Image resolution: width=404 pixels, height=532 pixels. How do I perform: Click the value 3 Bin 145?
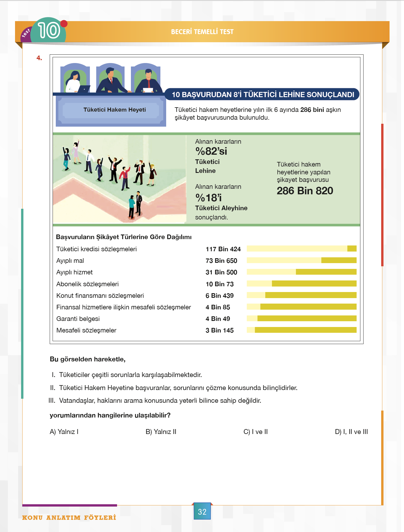point(220,330)
